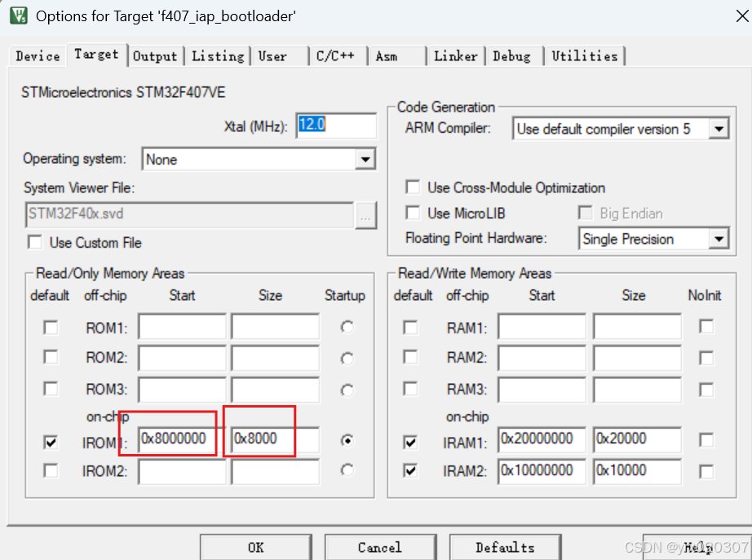Click the ROM1 Start field
Viewport: 752px width, 560px height.
[x=182, y=327]
